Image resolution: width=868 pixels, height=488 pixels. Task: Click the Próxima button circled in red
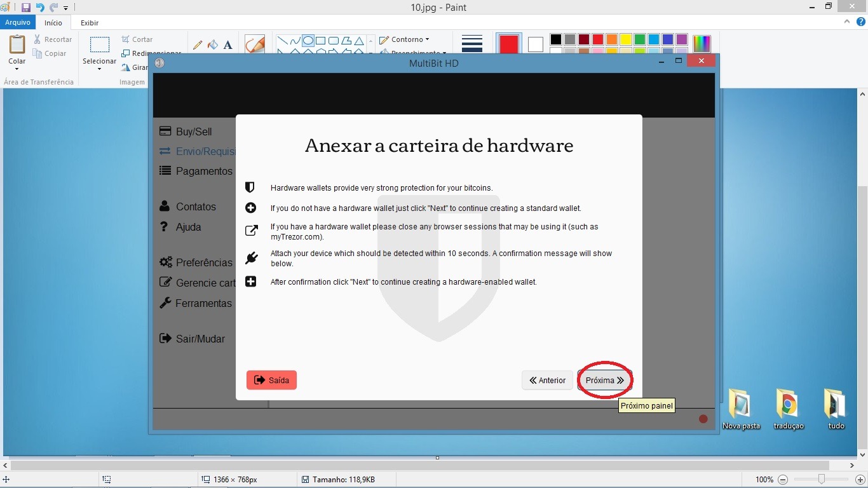coord(604,381)
